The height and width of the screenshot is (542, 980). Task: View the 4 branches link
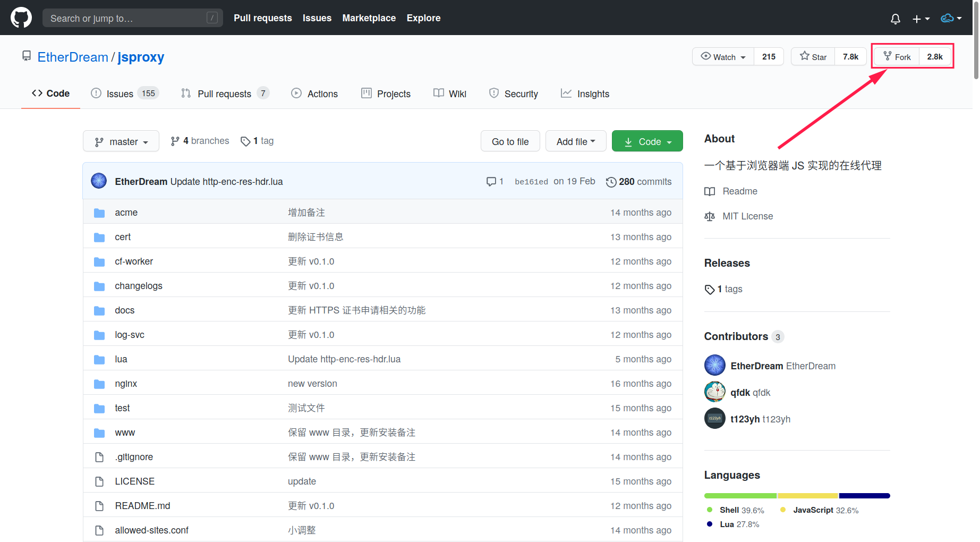[200, 141]
